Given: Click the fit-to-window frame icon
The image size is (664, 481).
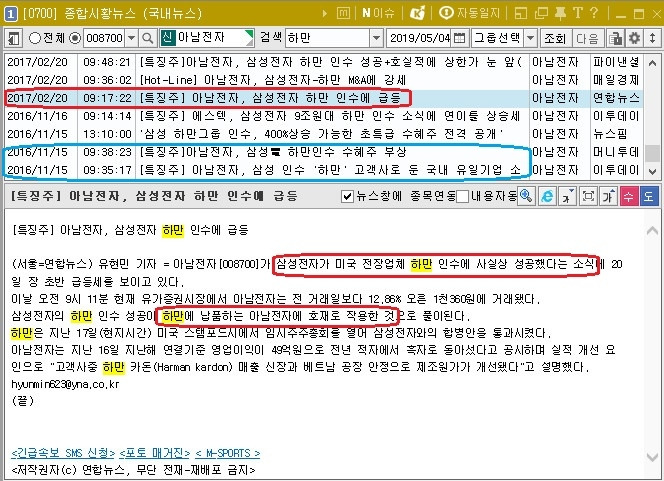Looking at the screenshot, I should (588, 196).
